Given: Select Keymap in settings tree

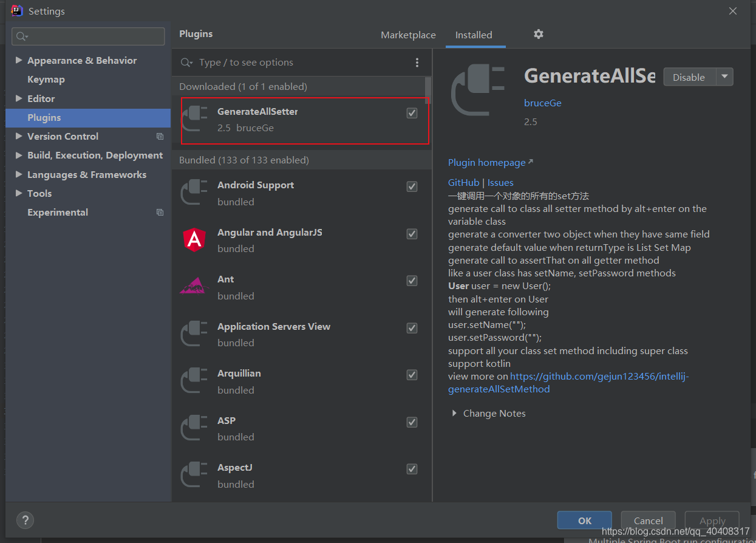Looking at the screenshot, I should tap(46, 80).
